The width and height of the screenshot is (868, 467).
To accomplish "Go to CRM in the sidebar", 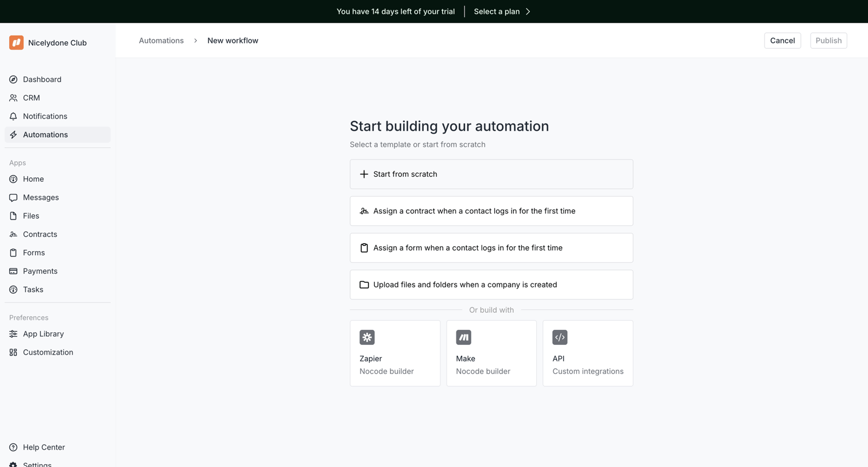I will [57, 98].
